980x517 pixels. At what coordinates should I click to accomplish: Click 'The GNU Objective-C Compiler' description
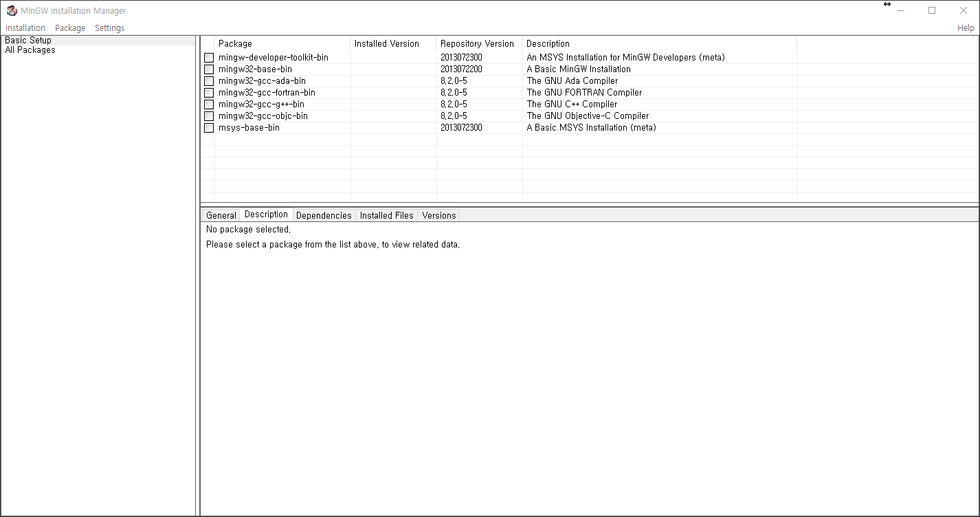coord(588,116)
